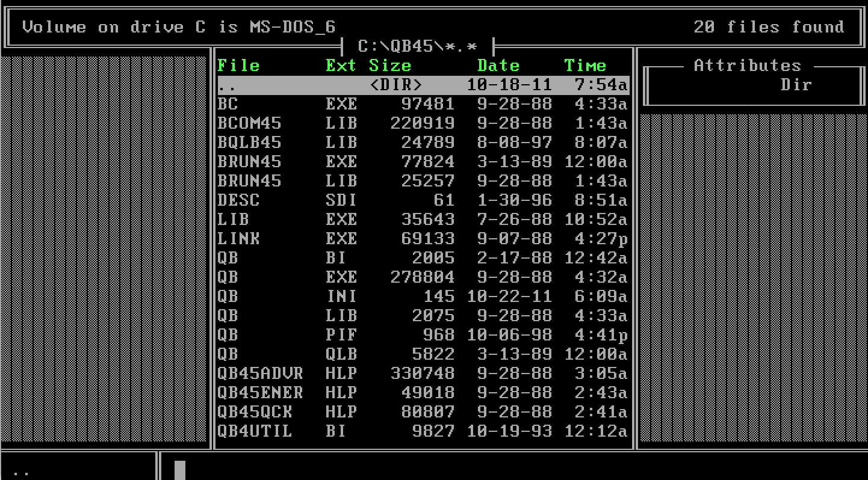
Task: Select the BRUN45 LIB file row
Action: [423, 181]
